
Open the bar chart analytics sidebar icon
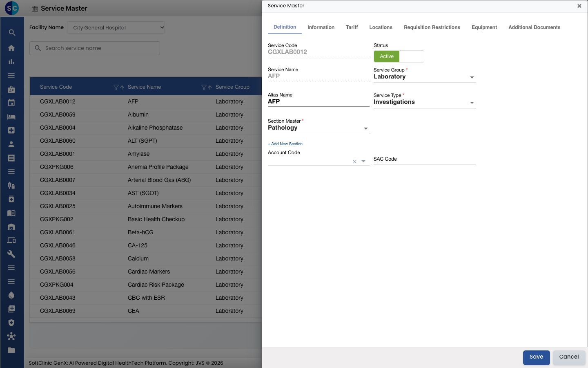[x=11, y=62]
